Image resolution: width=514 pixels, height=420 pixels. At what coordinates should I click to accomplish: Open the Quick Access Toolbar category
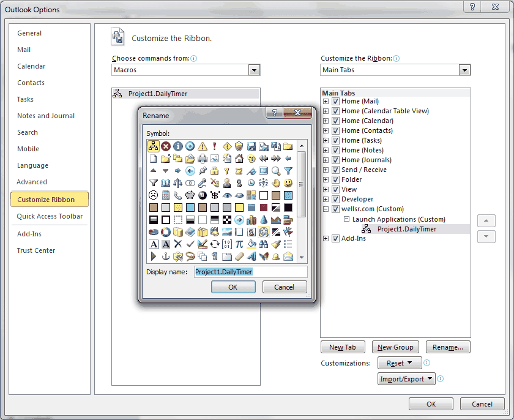[x=50, y=216]
